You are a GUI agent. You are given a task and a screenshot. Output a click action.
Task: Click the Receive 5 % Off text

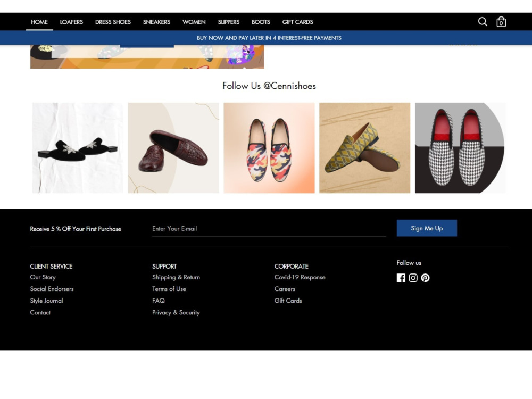pos(76,229)
